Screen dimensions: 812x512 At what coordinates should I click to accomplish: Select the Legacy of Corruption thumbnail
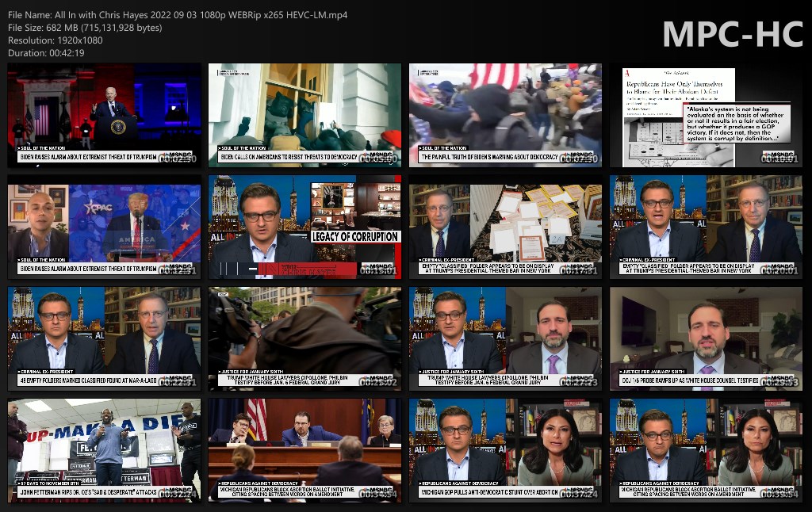(x=304, y=227)
